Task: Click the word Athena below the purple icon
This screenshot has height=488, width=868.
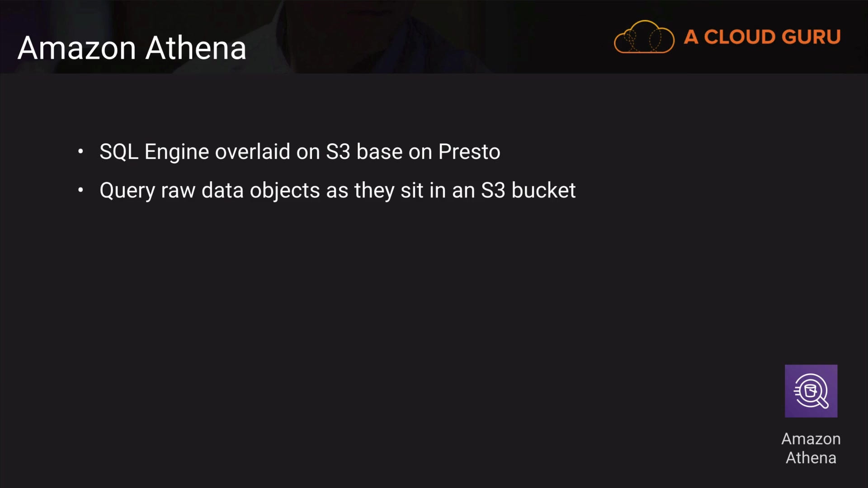Action: tap(811, 458)
